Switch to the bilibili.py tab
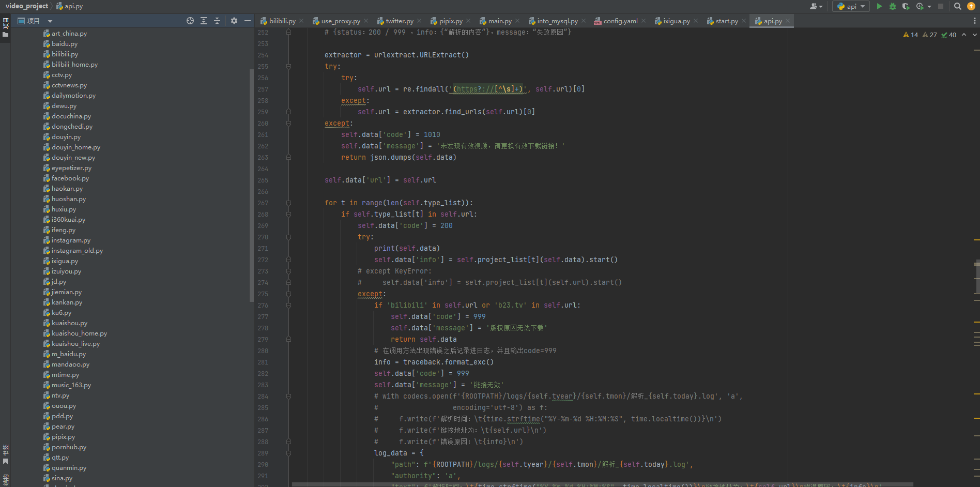The width and height of the screenshot is (980, 487). tap(282, 21)
